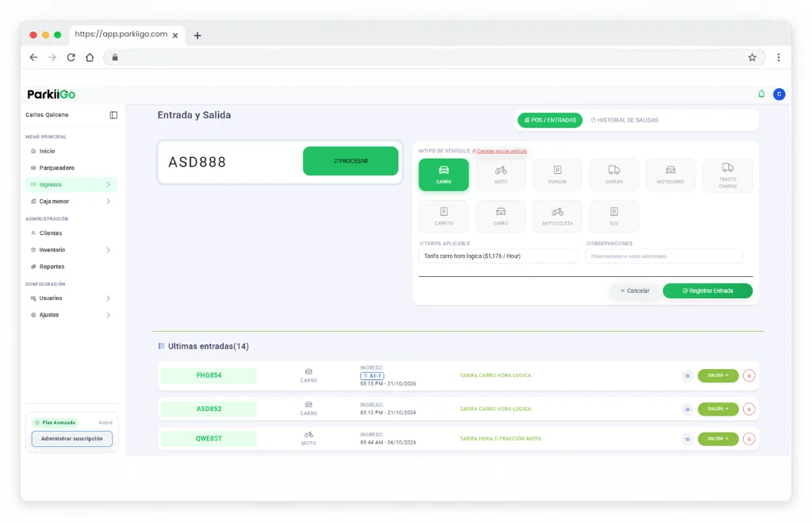Focus the Observaciones notes field

click(664, 256)
